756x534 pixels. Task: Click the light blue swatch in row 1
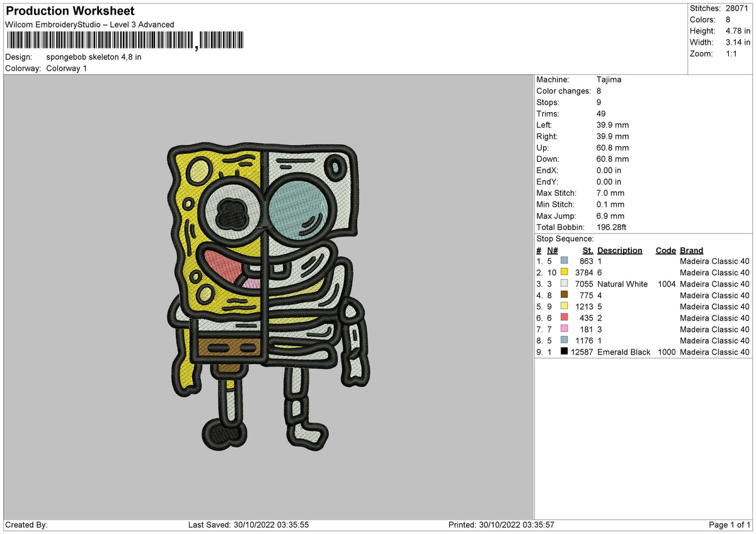[564, 261]
